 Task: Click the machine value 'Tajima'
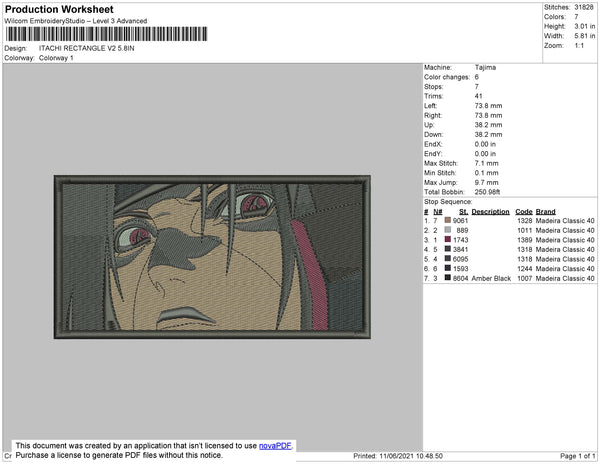click(x=485, y=67)
